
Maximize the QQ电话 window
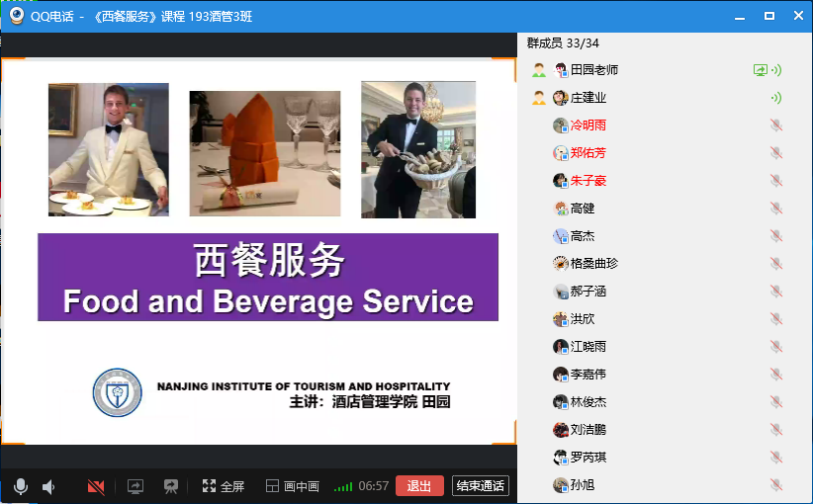click(769, 16)
